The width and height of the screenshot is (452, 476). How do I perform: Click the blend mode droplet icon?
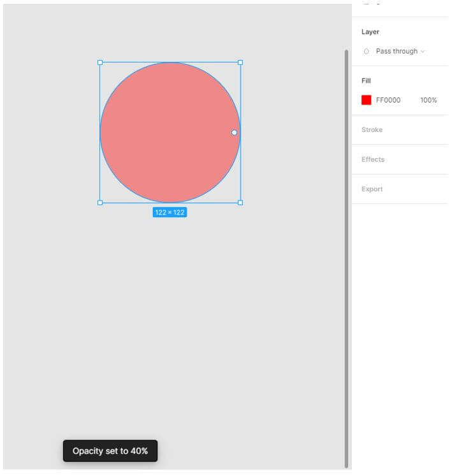[x=367, y=52]
